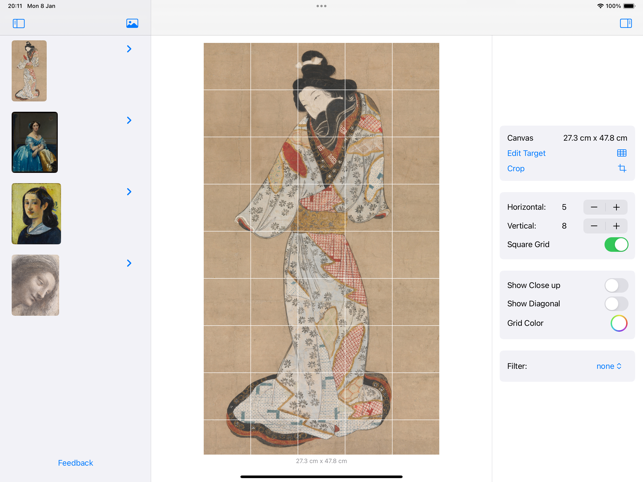Increase Horizontal grid count with plus

(616, 207)
